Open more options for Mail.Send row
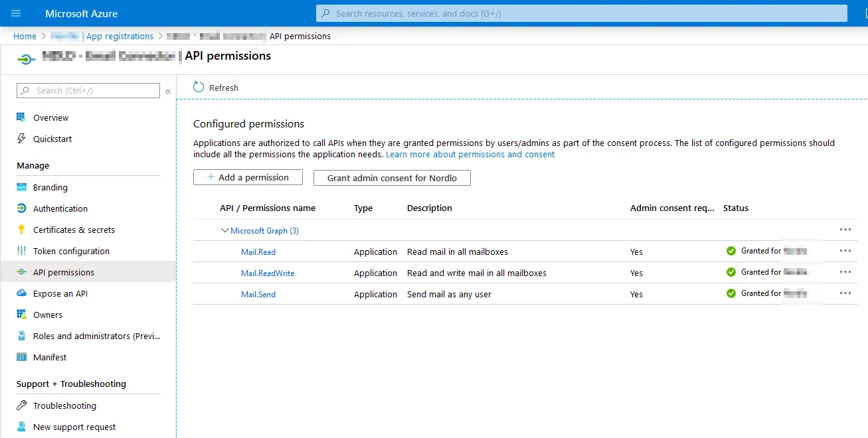Image resolution: width=868 pixels, height=438 pixels. tap(845, 293)
